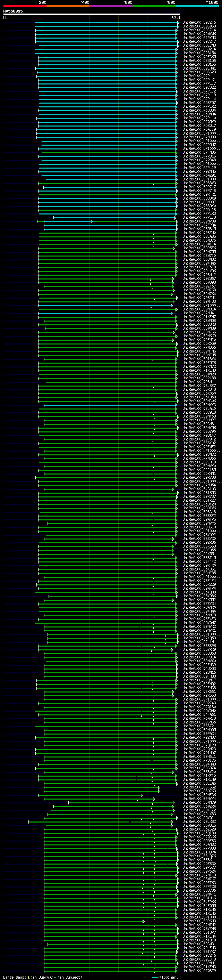Select hit label UniRef100_B9SG22
This screenshot has height=980, width=222.
199,88
